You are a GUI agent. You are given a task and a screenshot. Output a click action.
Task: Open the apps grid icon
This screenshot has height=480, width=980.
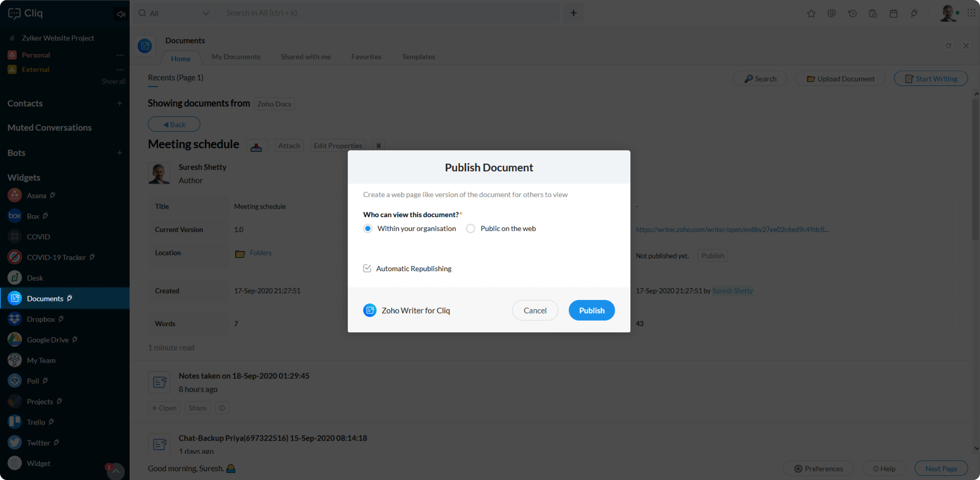point(971,13)
